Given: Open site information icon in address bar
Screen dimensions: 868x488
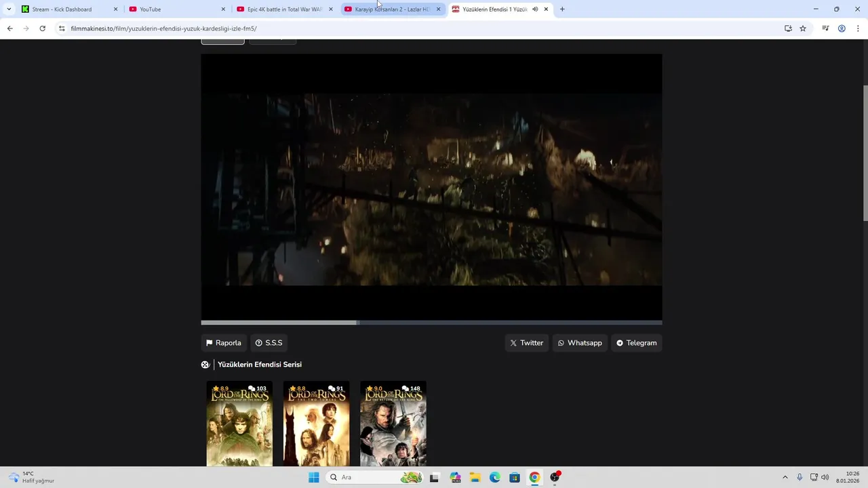Looking at the screenshot, I should pos(62,28).
